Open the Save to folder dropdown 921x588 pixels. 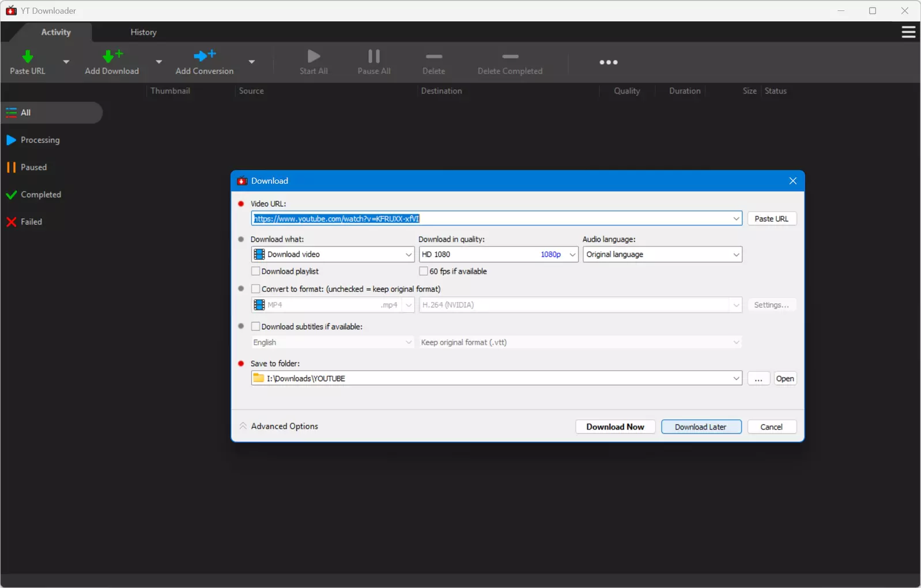pyautogui.click(x=736, y=379)
